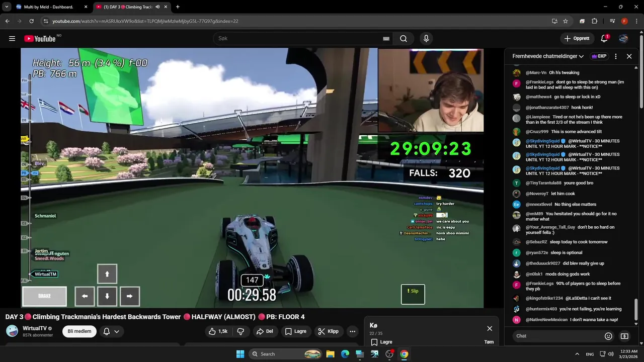This screenshot has height=362, width=644.
Task: Click the chat panel scrollbar
Action: click(x=636, y=308)
